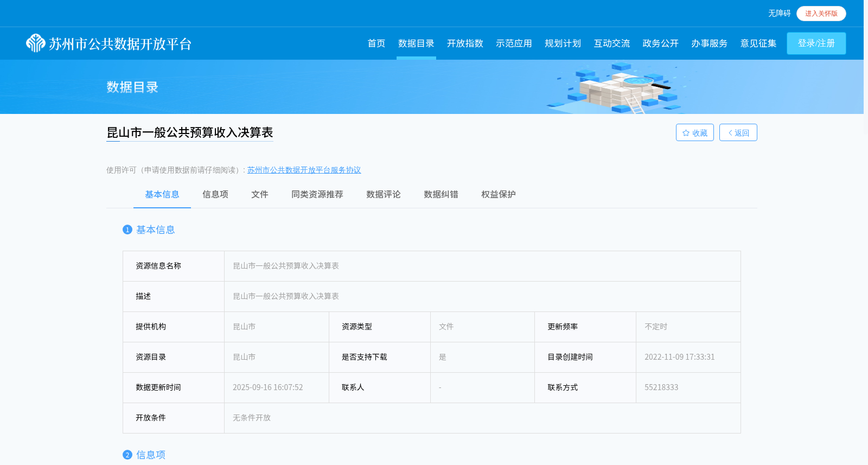Click the 登录/注册 button

(816, 43)
